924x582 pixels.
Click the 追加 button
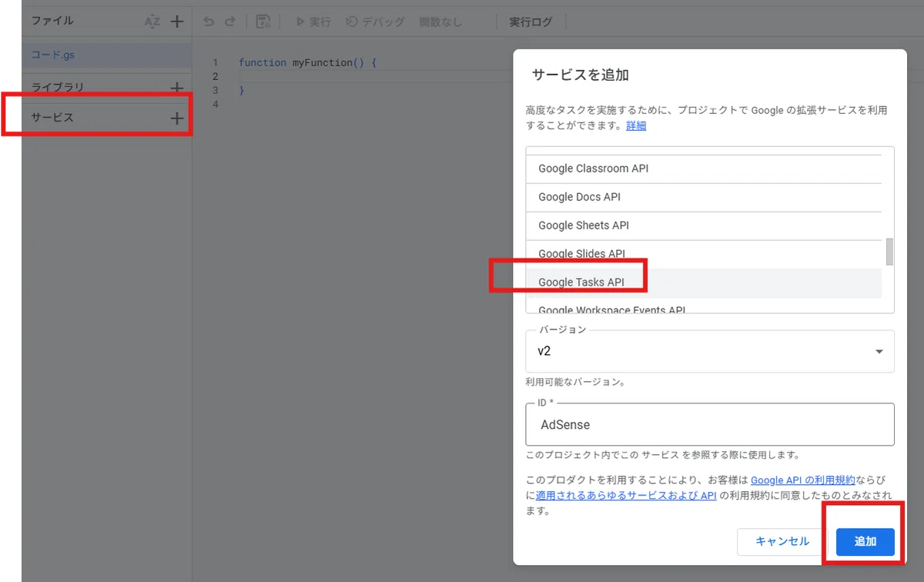pos(865,541)
